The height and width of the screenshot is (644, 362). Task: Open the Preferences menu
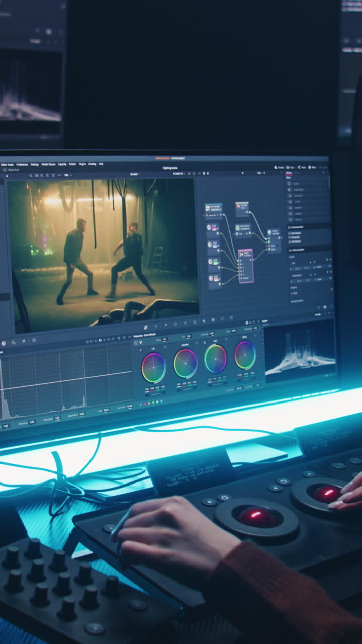(x=22, y=164)
